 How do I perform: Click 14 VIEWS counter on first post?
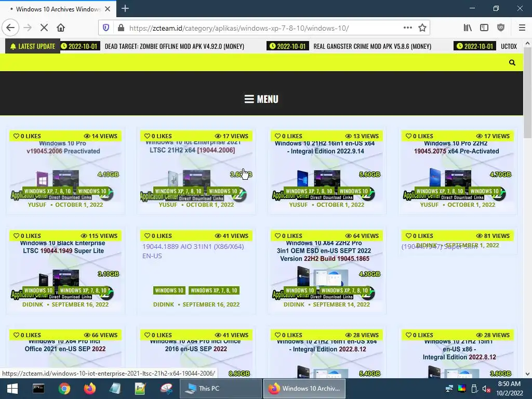pos(101,136)
